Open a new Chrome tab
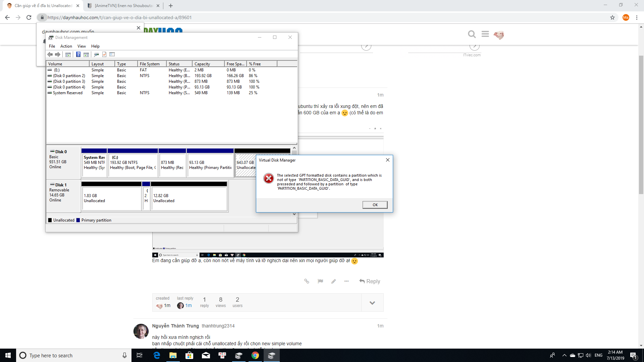The height and width of the screenshot is (362, 644). point(171,6)
